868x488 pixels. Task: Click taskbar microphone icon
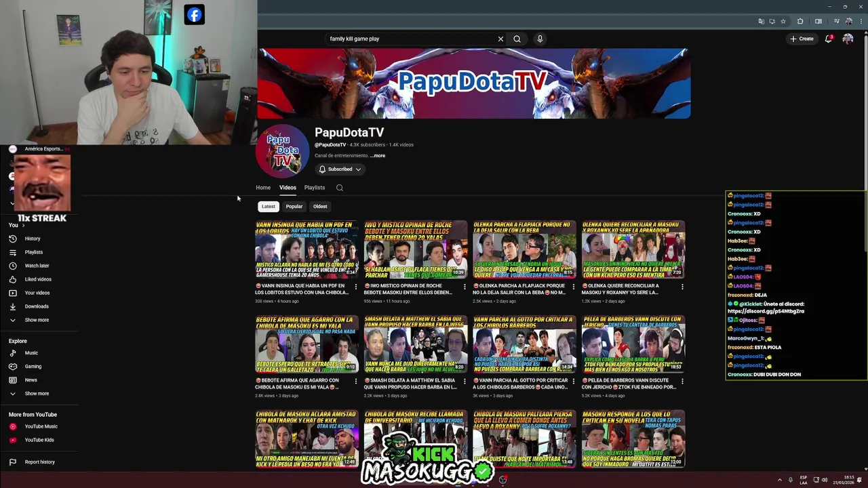(x=791, y=480)
